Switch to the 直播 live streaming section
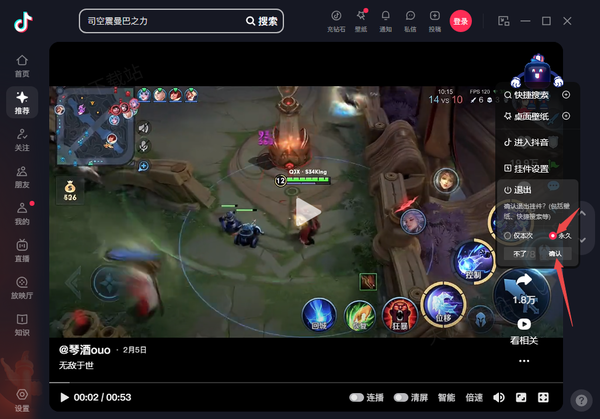600x419 pixels. click(22, 251)
